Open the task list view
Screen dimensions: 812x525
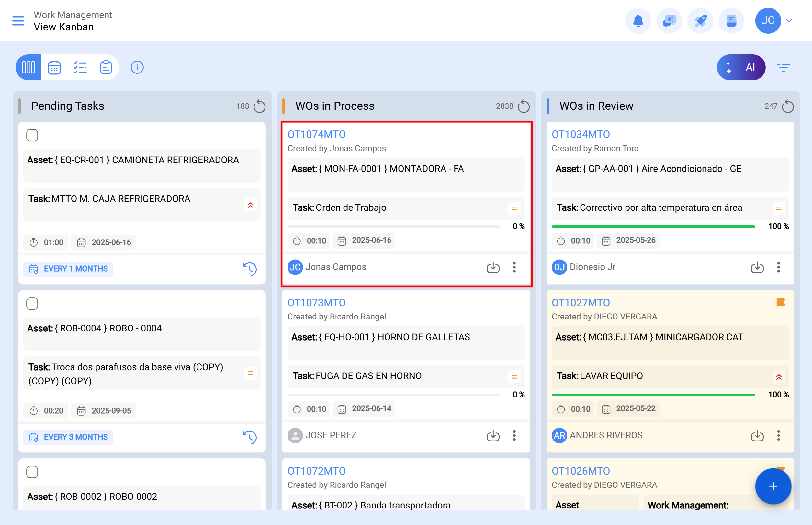(80, 67)
